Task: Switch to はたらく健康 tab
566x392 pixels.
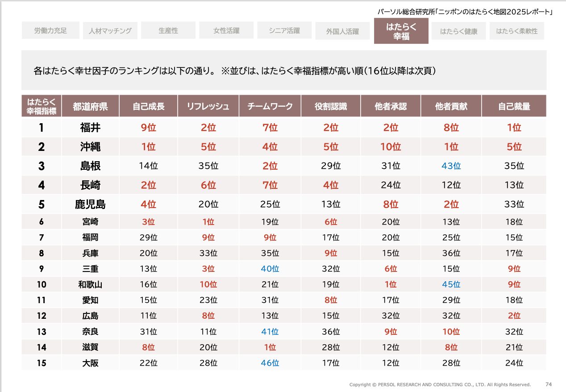Action: (458, 31)
